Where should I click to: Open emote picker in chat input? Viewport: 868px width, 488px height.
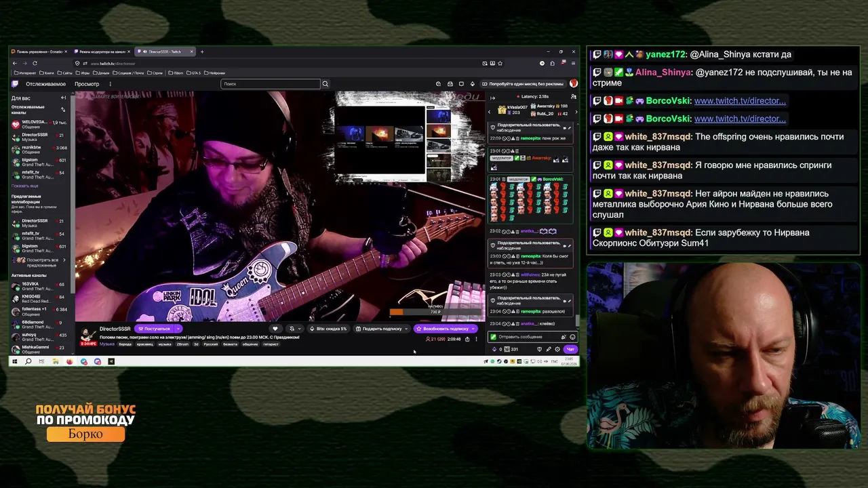pos(572,337)
